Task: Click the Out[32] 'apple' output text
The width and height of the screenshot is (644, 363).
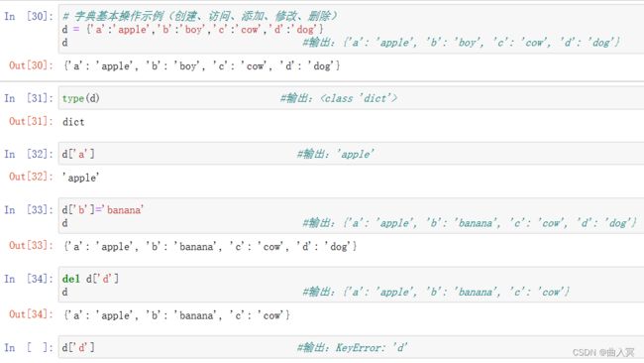Action: pos(80,178)
